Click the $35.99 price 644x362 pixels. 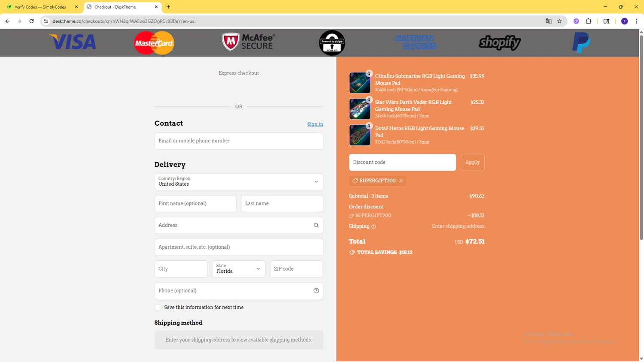(x=477, y=76)
